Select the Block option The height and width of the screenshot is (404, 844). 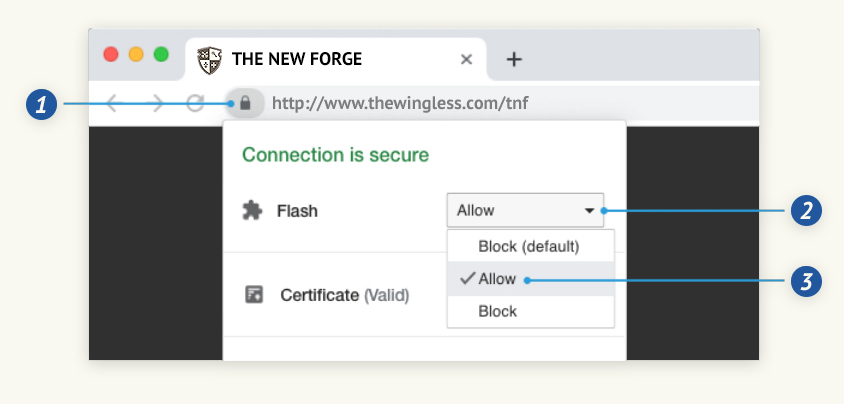pyautogui.click(x=530, y=311)
